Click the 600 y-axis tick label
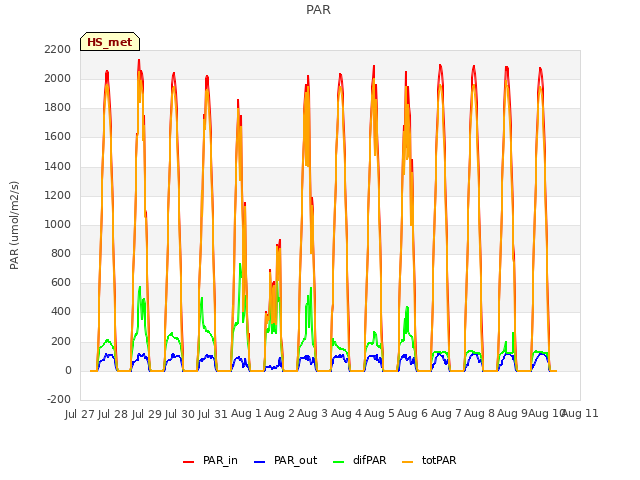The height and width of the screenshot is (480, 640). [61, 282]
